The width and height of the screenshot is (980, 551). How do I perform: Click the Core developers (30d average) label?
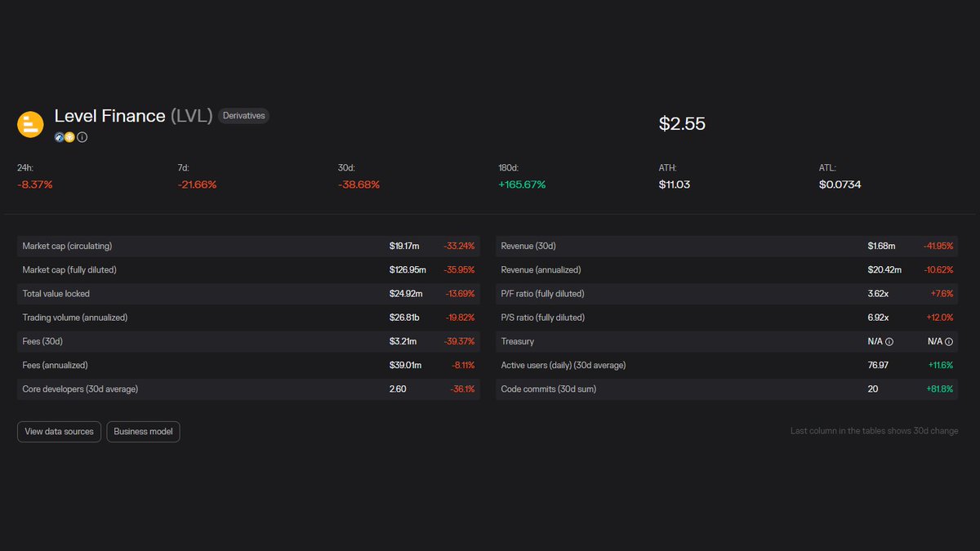(80, 389)
